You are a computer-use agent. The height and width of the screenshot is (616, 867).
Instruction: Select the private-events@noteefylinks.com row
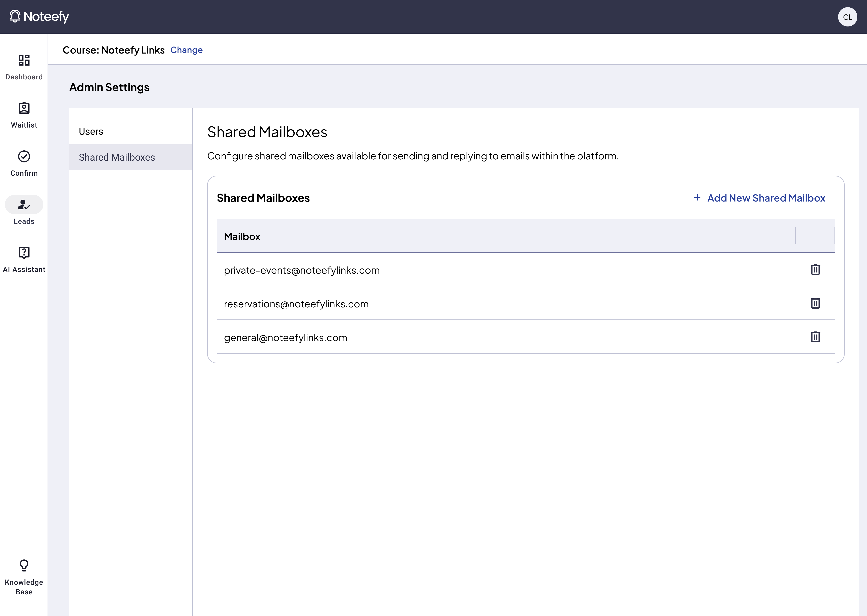click(x=302, y=271)
